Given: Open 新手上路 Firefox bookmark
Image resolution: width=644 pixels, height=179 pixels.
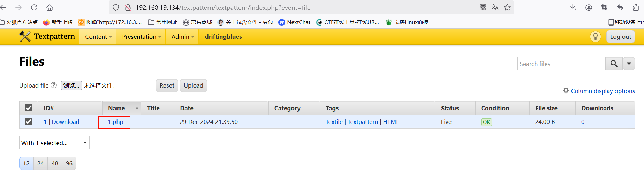Looking at the screenshot, I should [x=58, y=22].
